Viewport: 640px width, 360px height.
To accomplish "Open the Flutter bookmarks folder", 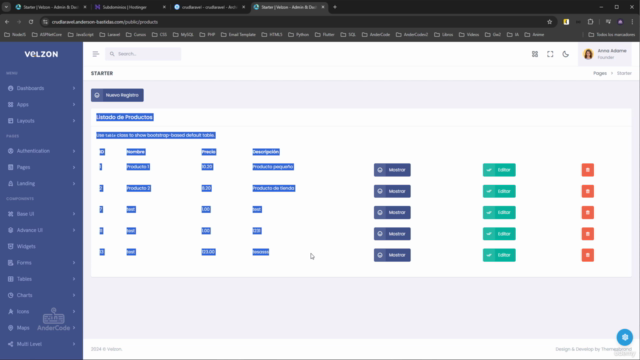I will coord(324,35).
